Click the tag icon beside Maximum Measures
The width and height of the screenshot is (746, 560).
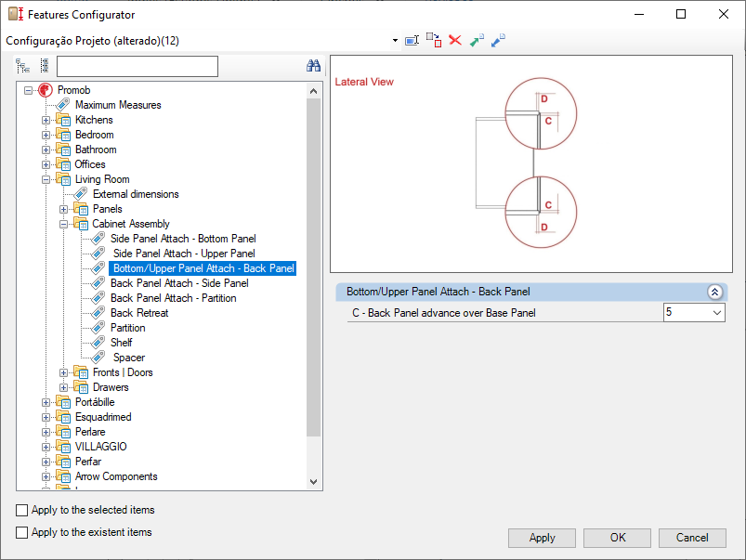63,105
